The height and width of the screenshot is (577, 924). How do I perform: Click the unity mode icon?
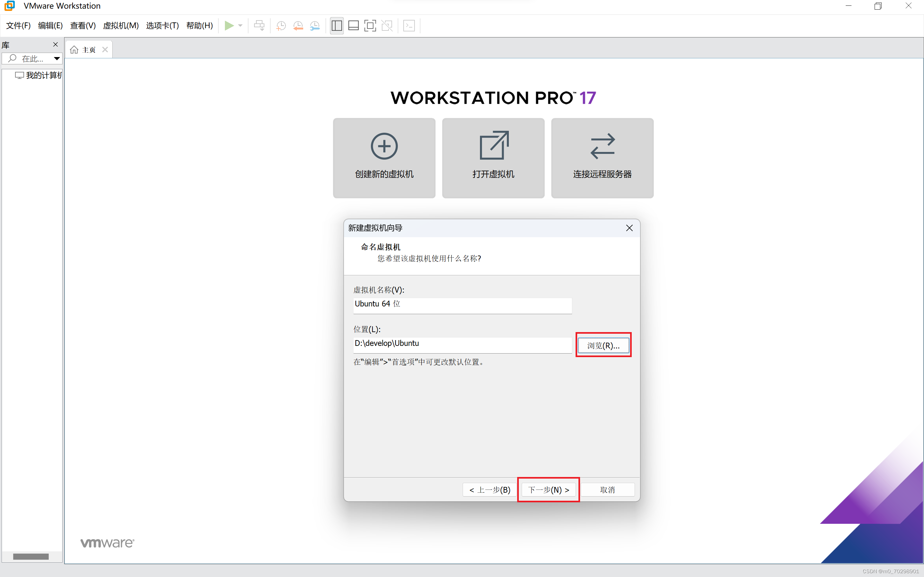pos(387,26)
